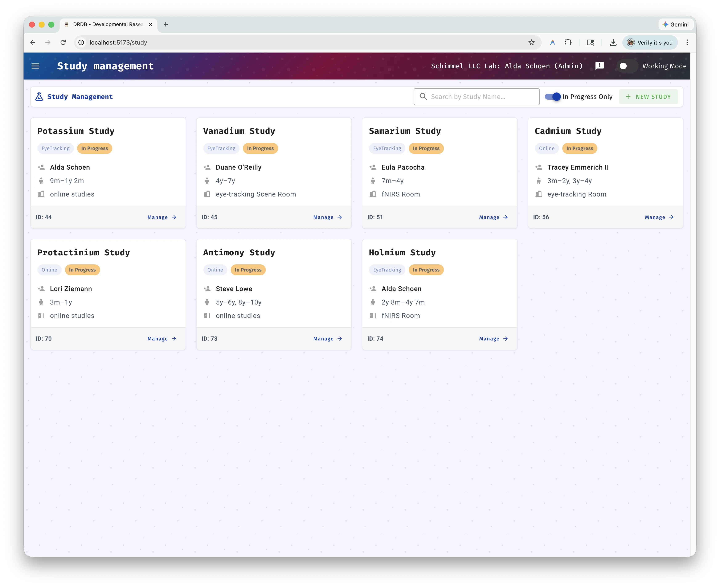Viewport: 720px width, 588px height.
Task: Click the feedback report icon in header
Action: tap(599, 66)
